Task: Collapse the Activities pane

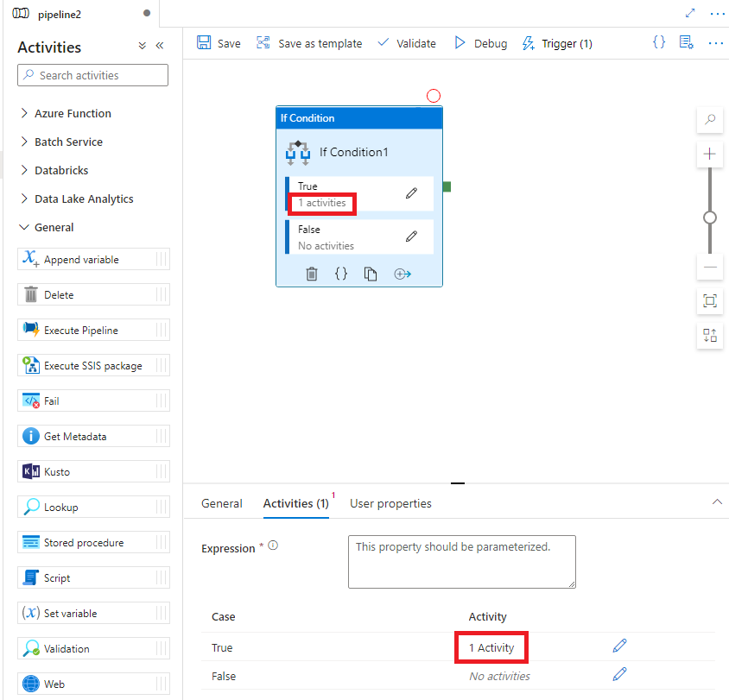Action: coord(160,46)
